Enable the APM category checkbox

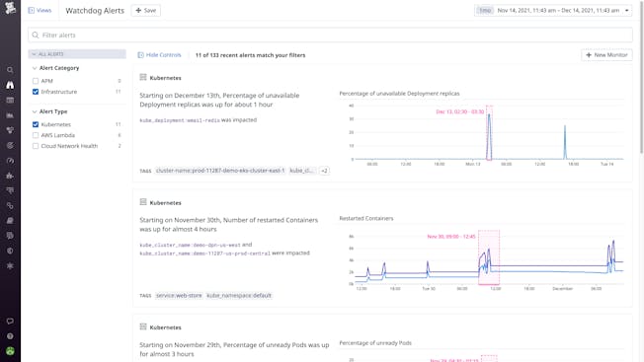[36, 81]
